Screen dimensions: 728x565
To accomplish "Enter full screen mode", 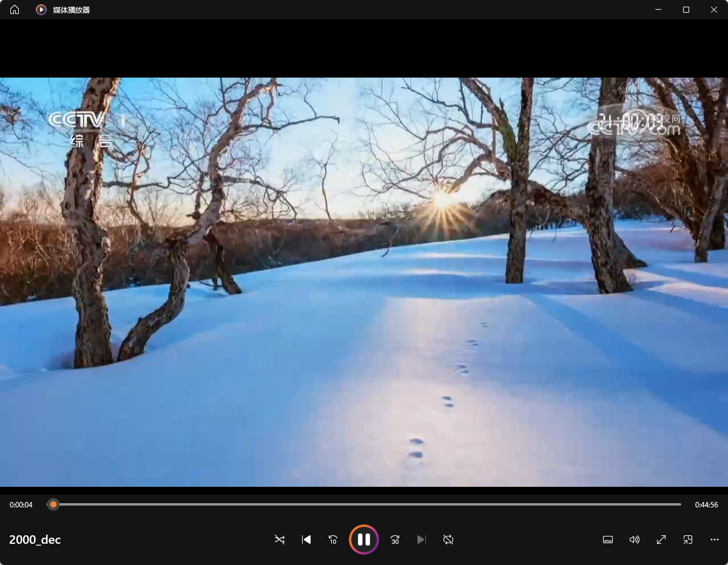I will click(661, 540).
